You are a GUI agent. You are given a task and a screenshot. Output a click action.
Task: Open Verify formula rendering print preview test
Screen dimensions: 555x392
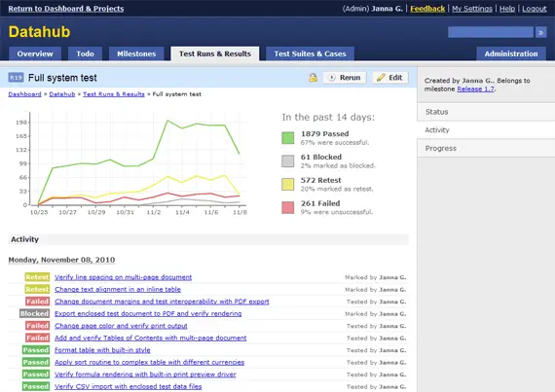click(x=145, y=374)
